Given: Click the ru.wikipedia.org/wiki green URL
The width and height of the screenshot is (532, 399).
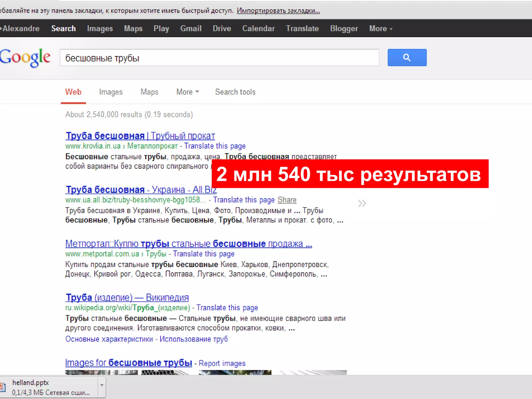Looking at the screenshot, I should (x=128, y=308).
